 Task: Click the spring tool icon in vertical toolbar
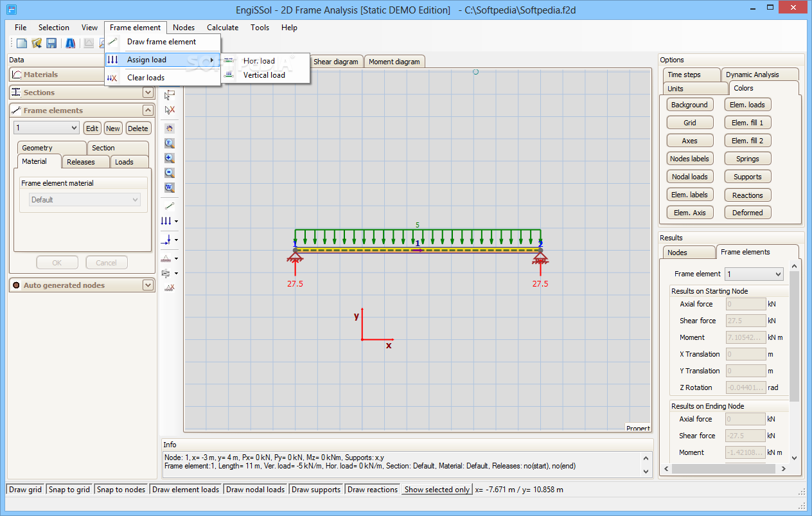click(166, 273)
